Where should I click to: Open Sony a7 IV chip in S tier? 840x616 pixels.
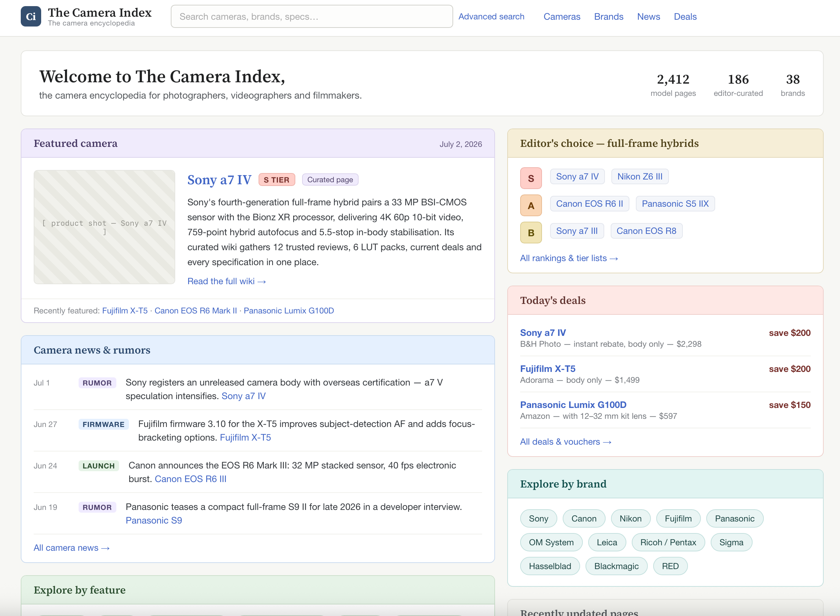click(x=577, y=176)
